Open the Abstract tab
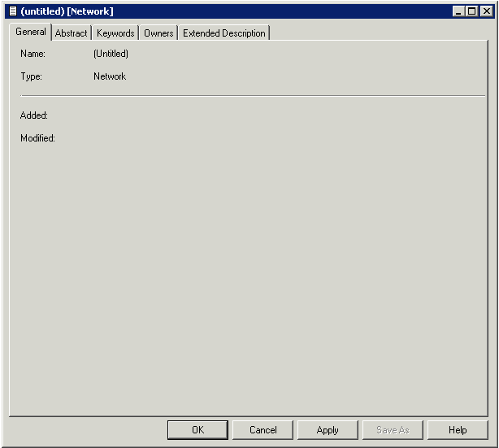The width and height of the screenshot is (499, 448). click(x=71, y=33)
